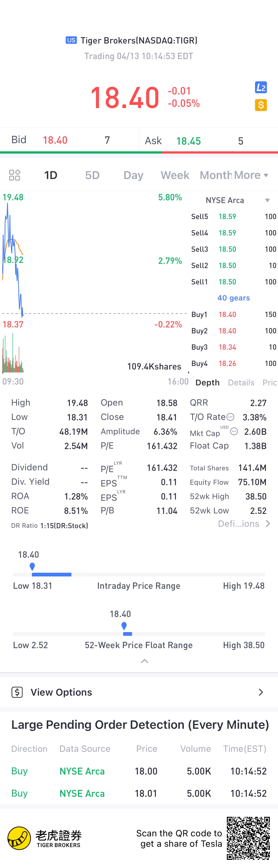Open the chart layout grid icon
This screenshot has width=278, height=868.
click(x=15, y=175)
